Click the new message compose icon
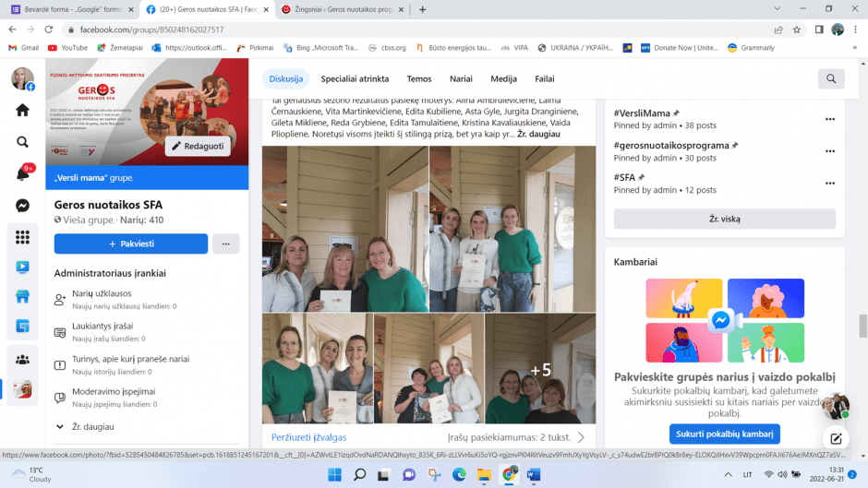This screenshot has height=488, width=868. 836,439
